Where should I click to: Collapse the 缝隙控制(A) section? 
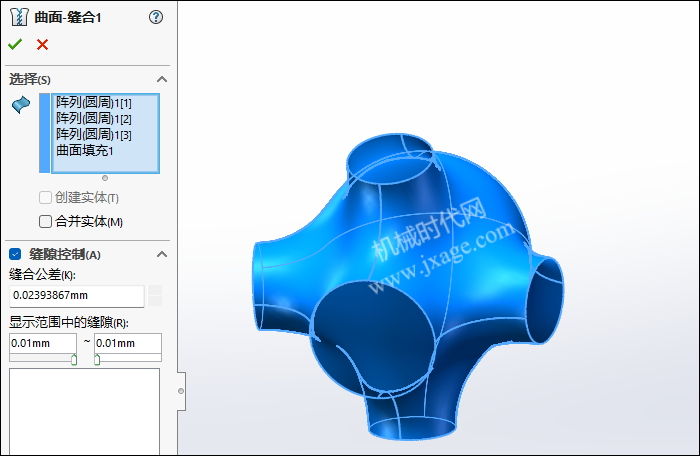coord(162,255)
